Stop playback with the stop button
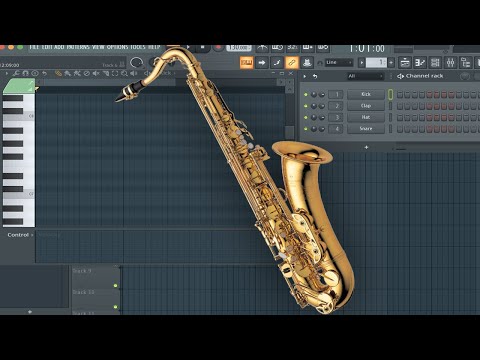Viewport: 480px width, 360px height. click(x=202, y=48)
